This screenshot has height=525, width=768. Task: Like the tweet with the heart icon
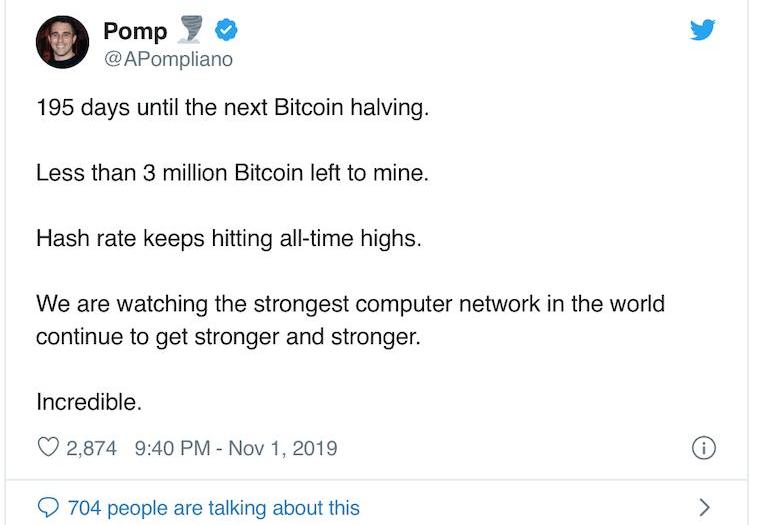(x=47, y=448)
